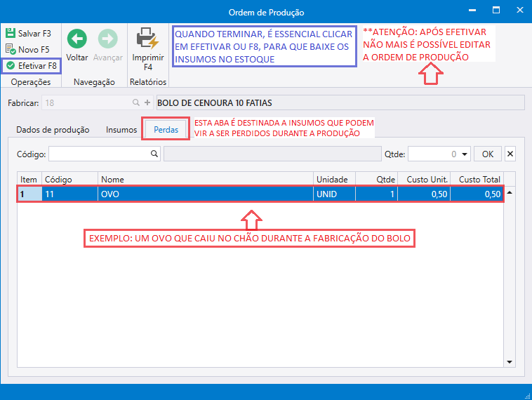
Task: Open the Qtde dropdown arrow
Action: click(x=465, y=154)
